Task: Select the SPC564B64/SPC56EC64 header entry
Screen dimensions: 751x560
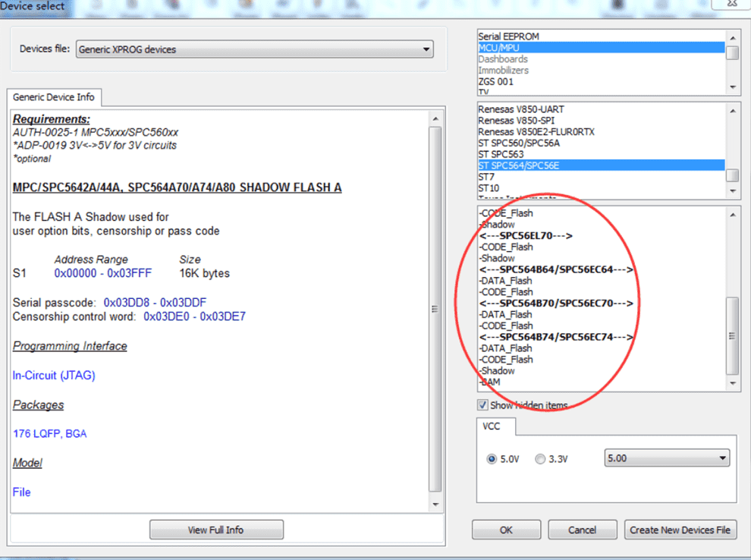Action: [x=601, y=269]
